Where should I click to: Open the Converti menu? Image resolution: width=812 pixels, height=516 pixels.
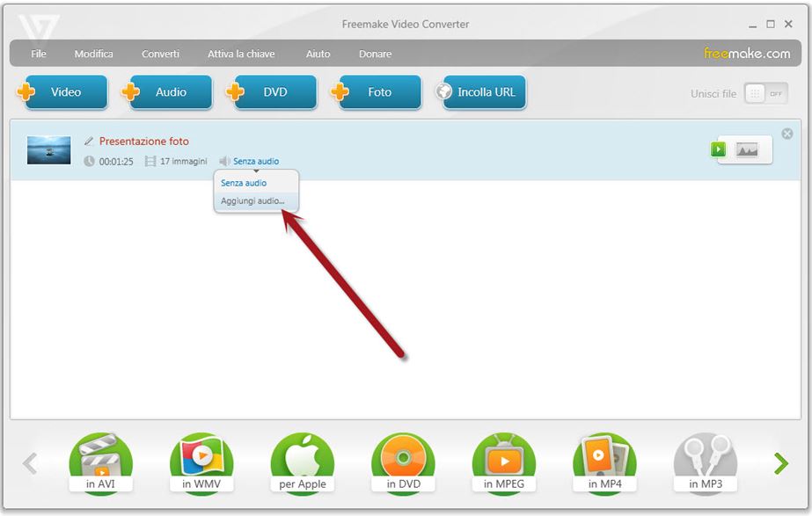160,54
